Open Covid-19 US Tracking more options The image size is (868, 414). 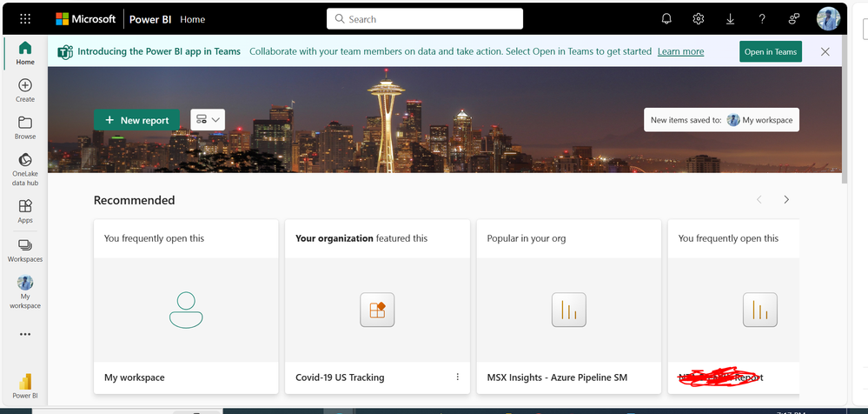[x=457, y=377]
